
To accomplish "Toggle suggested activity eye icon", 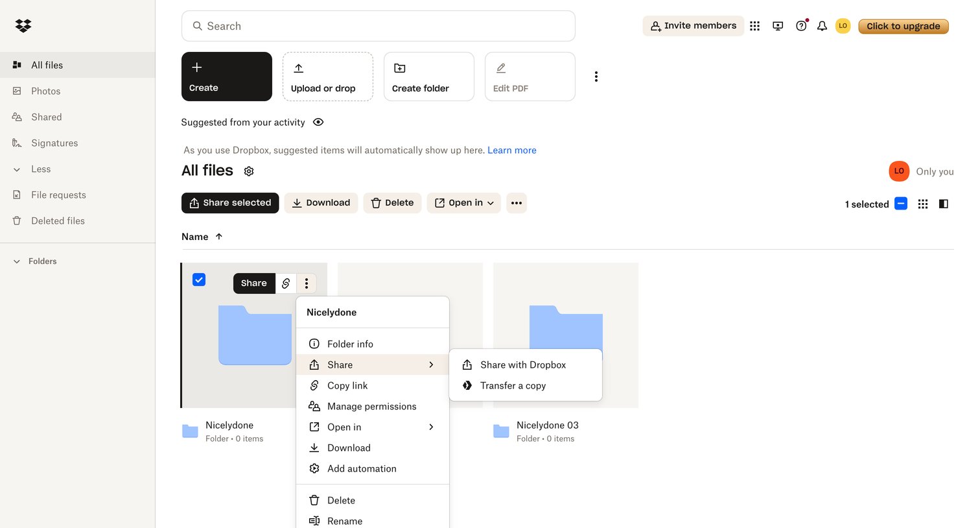I will (x=318, y=122).
